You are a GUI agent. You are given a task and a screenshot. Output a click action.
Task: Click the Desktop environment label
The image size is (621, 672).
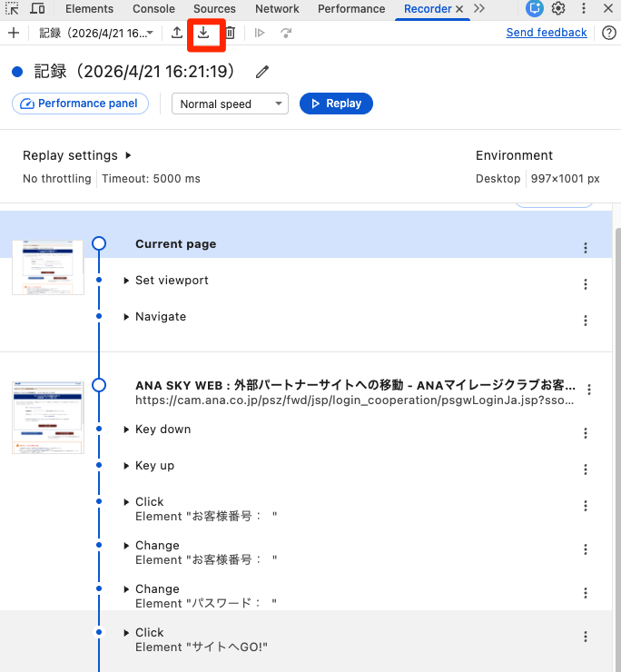[498, 179]
